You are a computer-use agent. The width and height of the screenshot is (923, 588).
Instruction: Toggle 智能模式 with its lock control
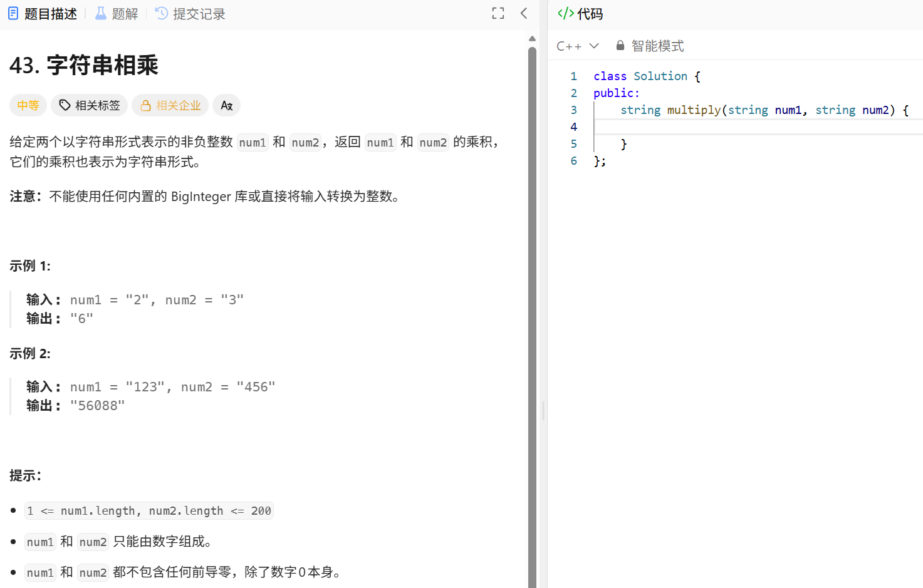coord(620,45)
